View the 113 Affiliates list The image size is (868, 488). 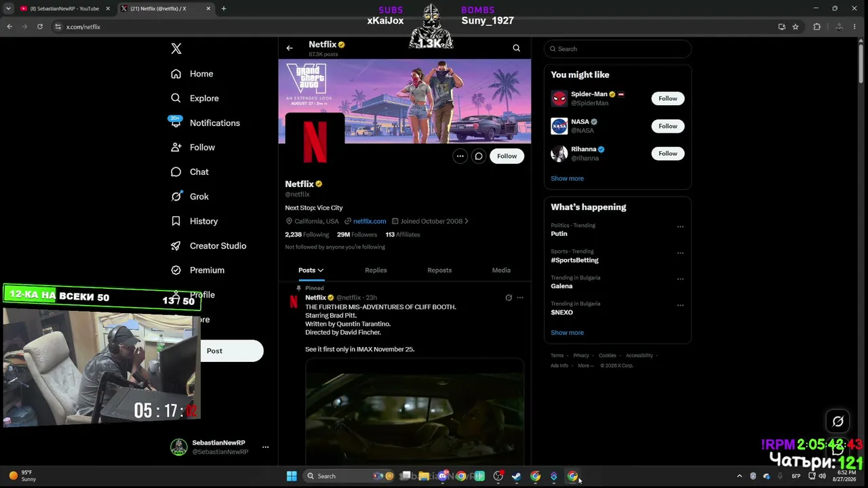pos(403,235)
